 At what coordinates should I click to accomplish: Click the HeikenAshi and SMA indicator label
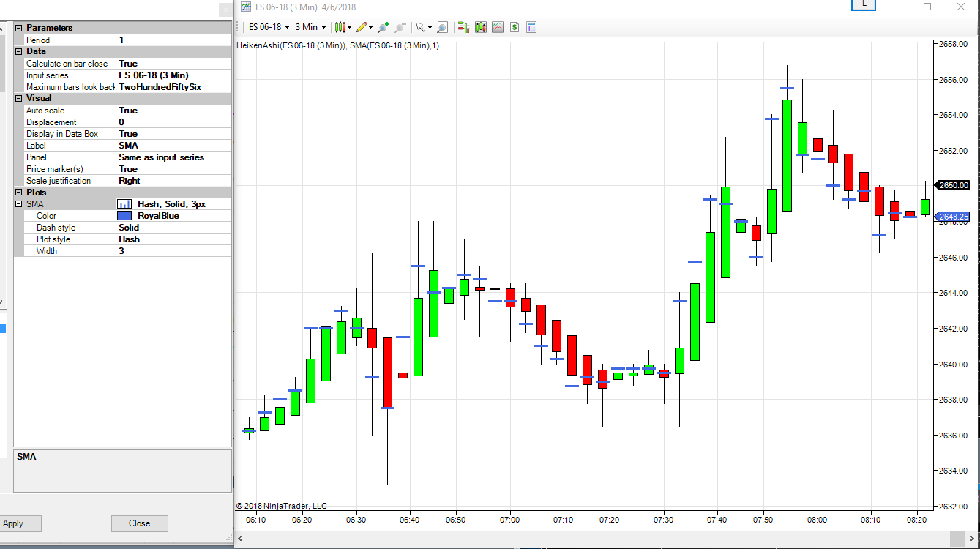337,45
